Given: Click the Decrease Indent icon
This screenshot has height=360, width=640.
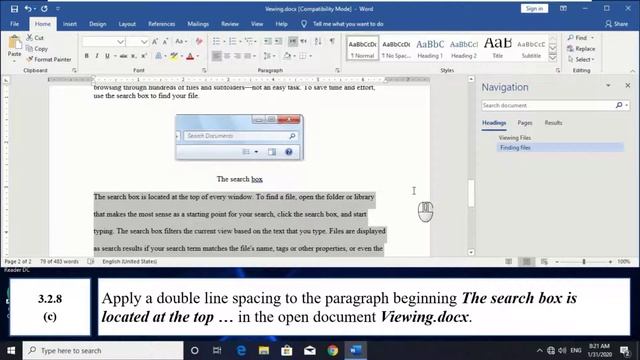Looking at the screenshot, I should (268, 41).
